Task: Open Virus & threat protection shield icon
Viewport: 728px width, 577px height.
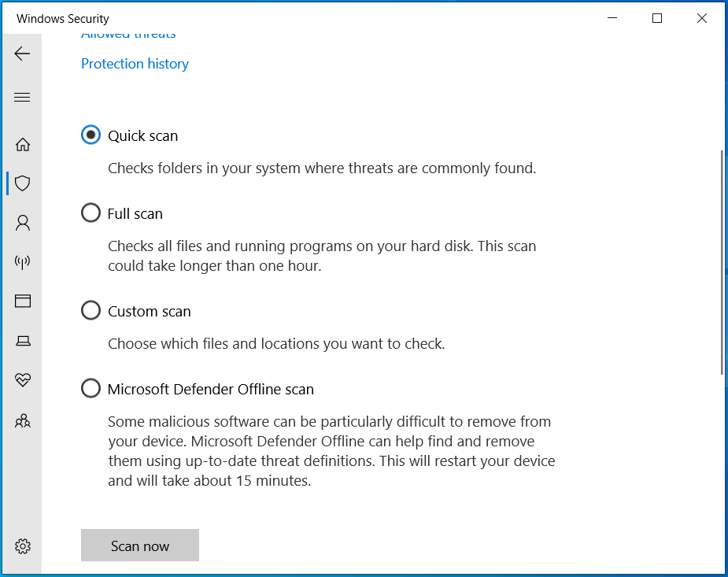Action: (22, 183)
